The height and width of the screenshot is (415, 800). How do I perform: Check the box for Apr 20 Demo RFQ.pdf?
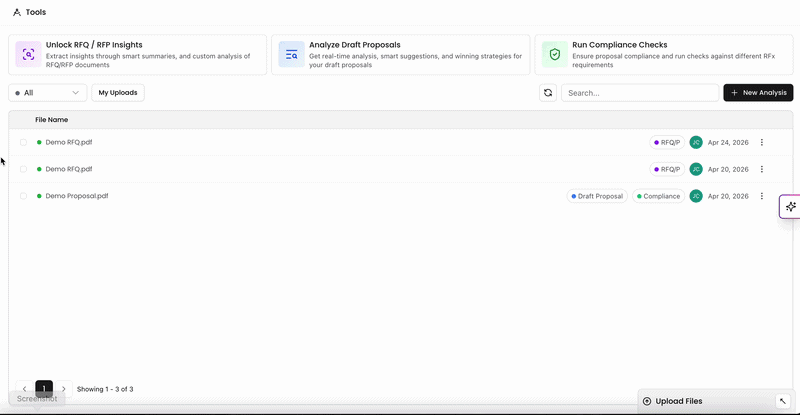[x=23, y=169]
